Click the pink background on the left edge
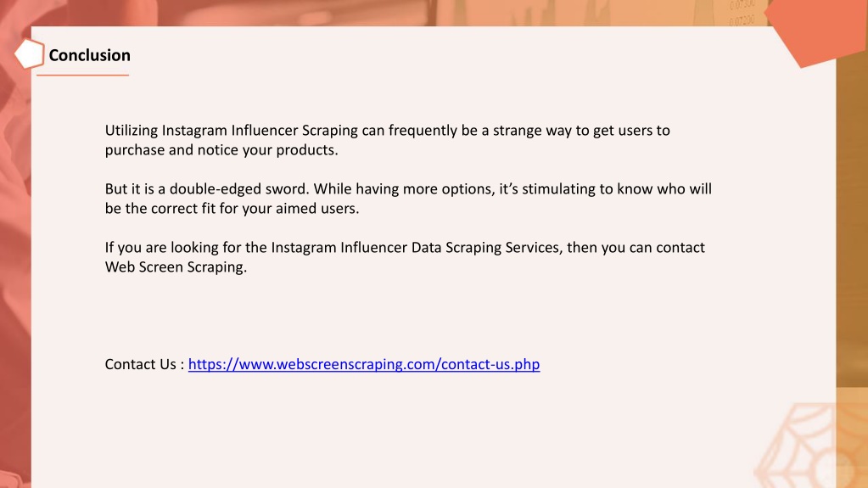The width and height of the screenshot is (868, 488). (x=15, y=266)
